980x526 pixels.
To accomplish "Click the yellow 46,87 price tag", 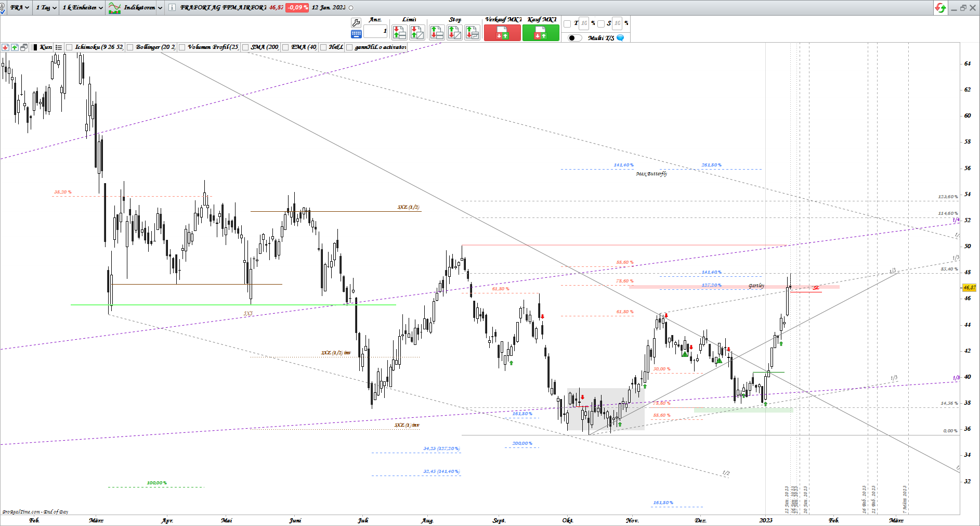I will point(969,288).
